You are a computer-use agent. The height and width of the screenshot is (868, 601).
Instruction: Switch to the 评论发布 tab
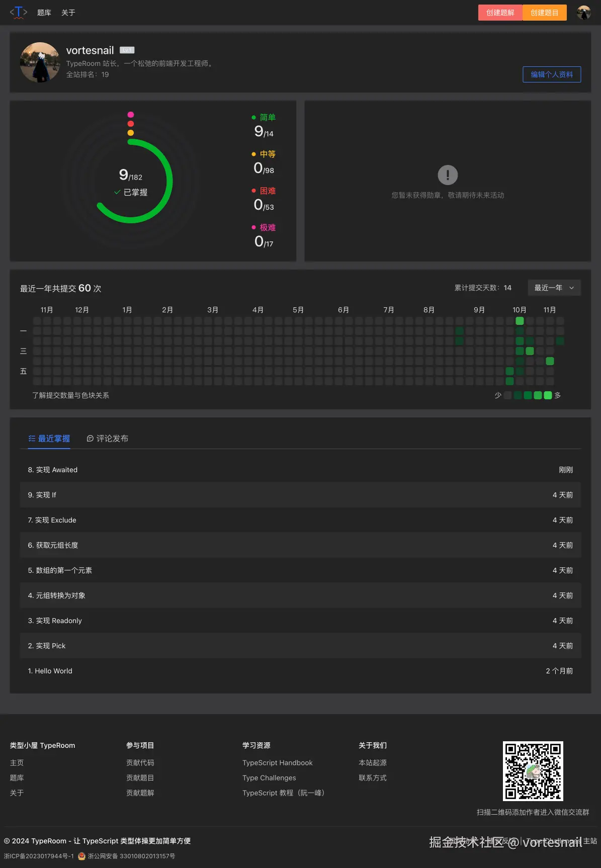108,439
